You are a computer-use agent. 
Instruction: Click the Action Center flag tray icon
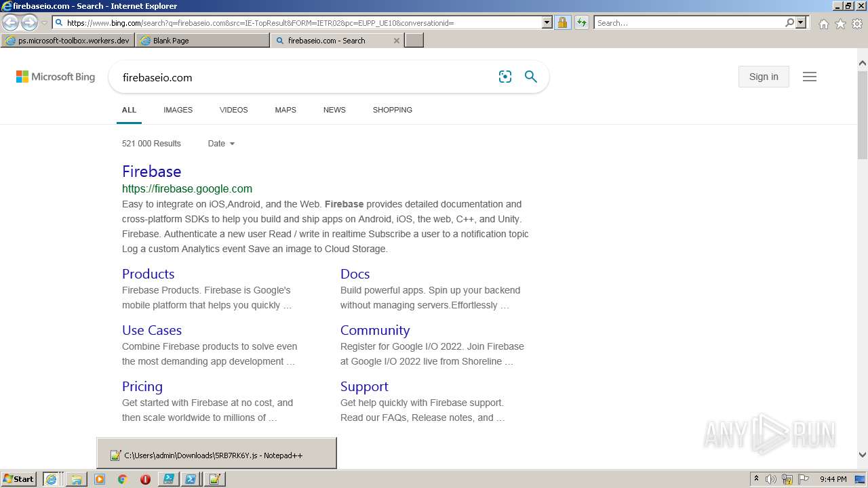pos(803,479)
